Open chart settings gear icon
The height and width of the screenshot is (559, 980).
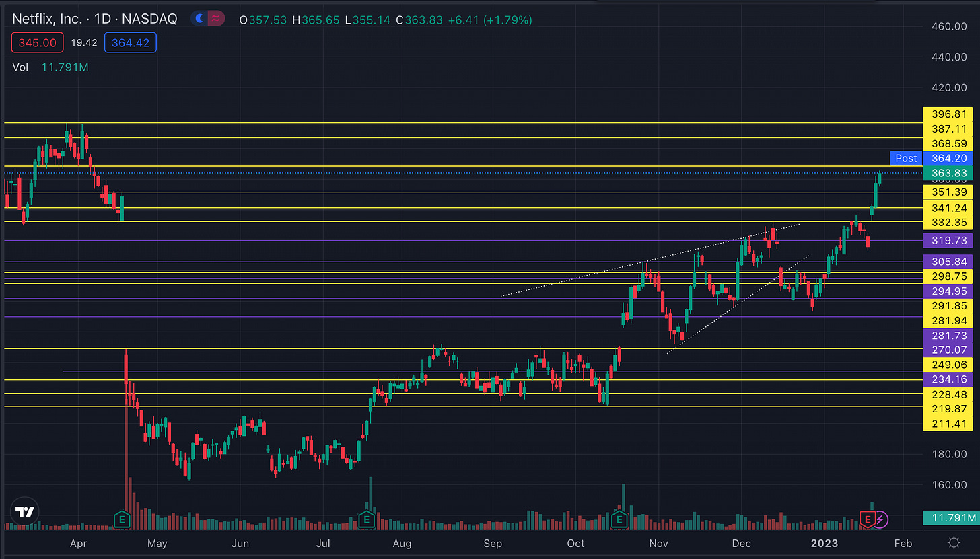954,543
